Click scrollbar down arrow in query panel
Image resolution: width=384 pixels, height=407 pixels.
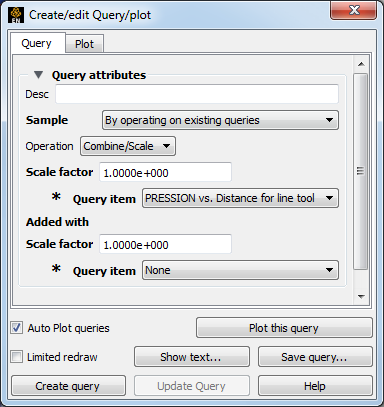point(361,296)
